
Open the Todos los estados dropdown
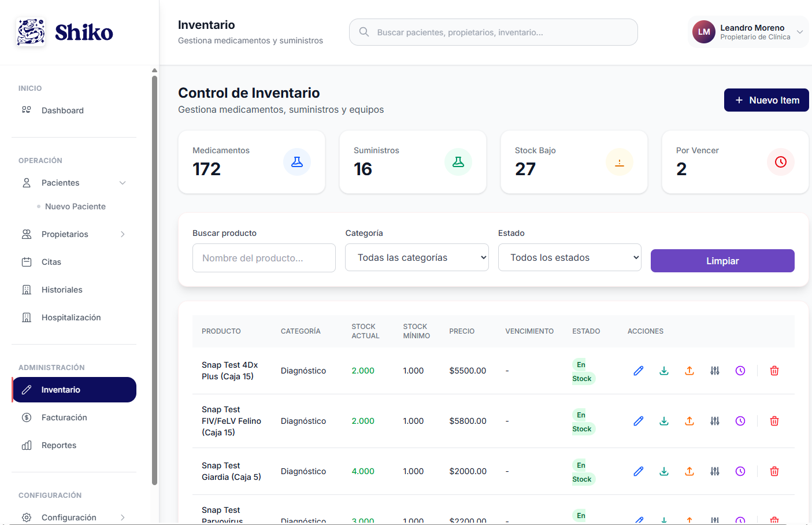pos(569,257)
